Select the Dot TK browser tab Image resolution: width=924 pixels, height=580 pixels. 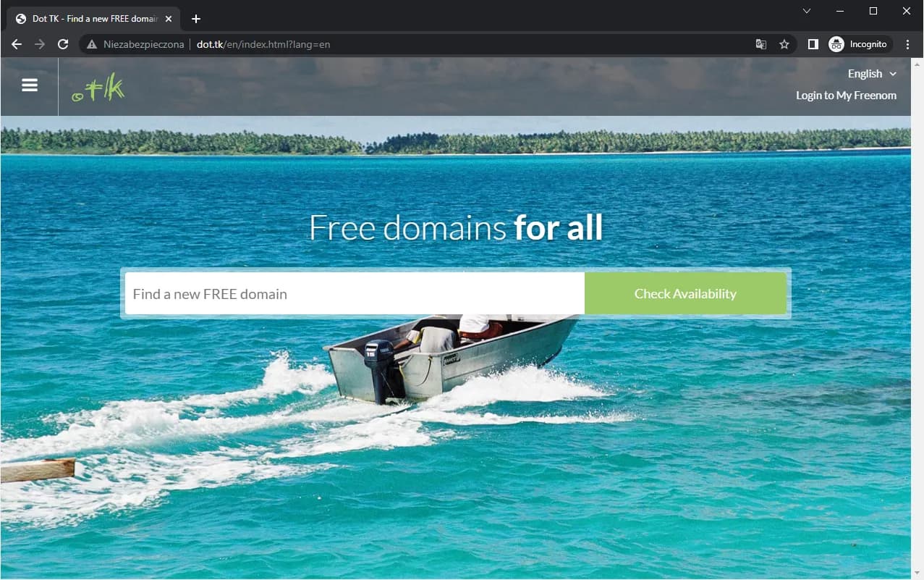click(90, 19)
